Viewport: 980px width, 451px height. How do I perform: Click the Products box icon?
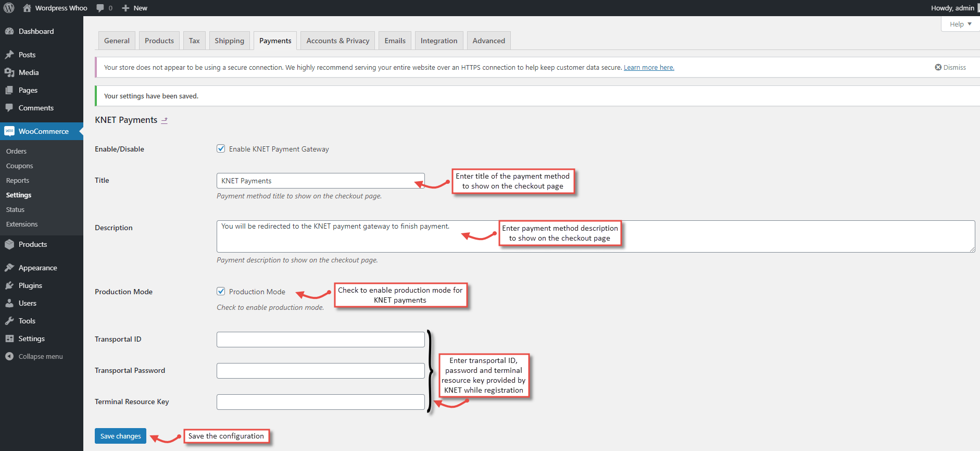[9, 244]
